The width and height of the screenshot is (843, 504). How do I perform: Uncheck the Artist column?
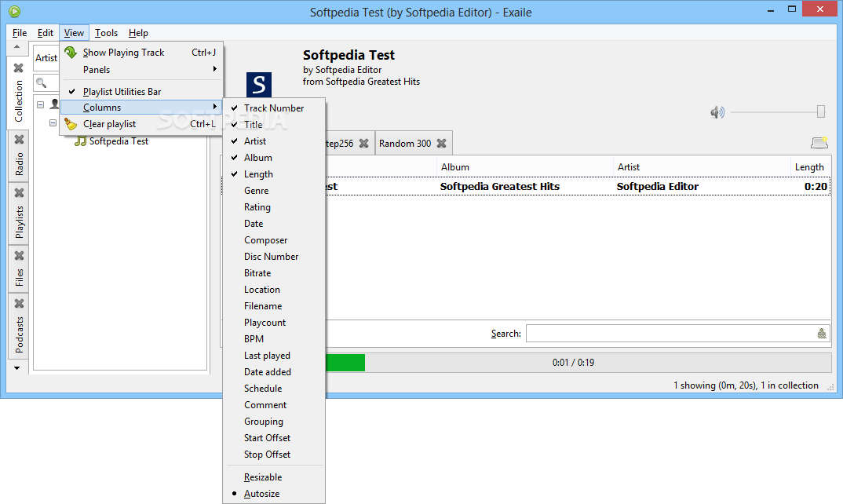[274, 141]
